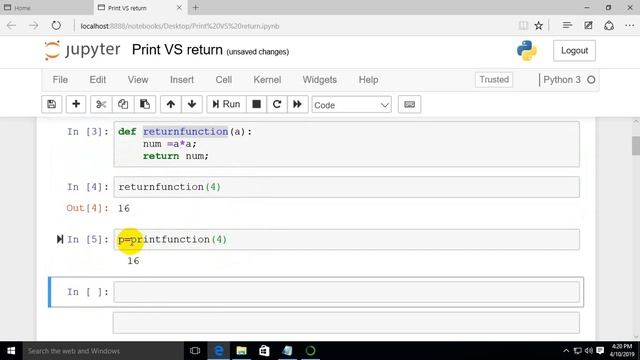The image size is (640, 360).
Task: Add page to favorites star icon
Action: 539,26
